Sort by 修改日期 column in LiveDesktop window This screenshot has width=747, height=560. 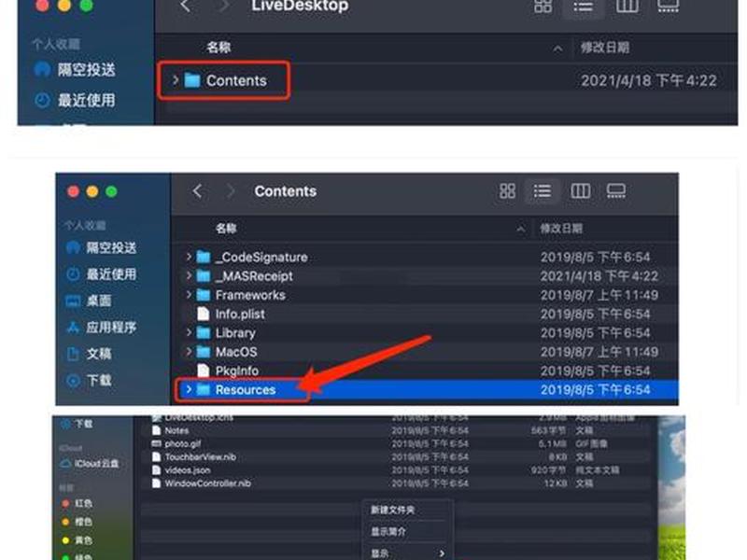(605, 48)
